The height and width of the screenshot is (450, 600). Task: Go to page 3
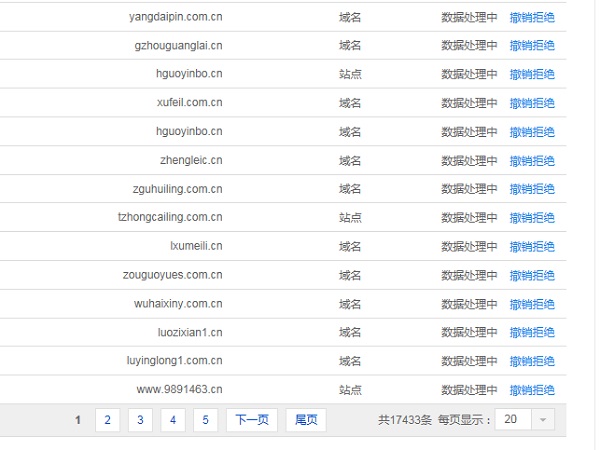pyautogui.click(x=140, y=420)
